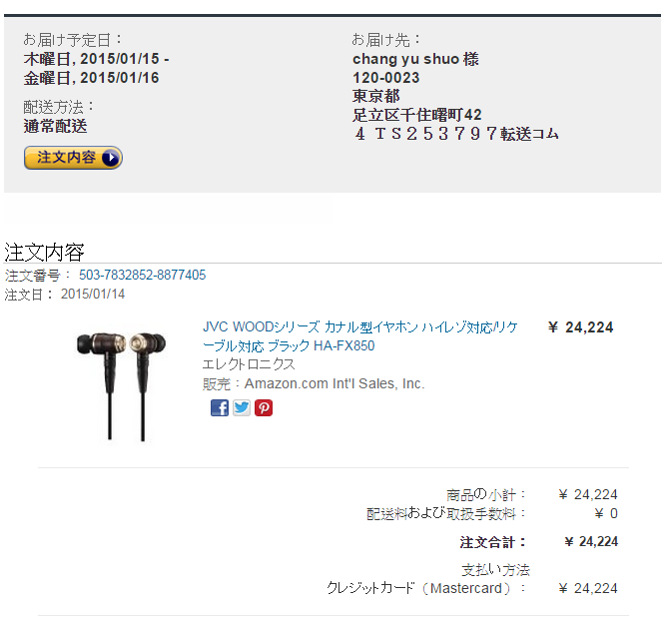The width and height of the screenshot is (672, 624).
Task: Select the postal code 120-0023
Action: [x=386, y=78]
